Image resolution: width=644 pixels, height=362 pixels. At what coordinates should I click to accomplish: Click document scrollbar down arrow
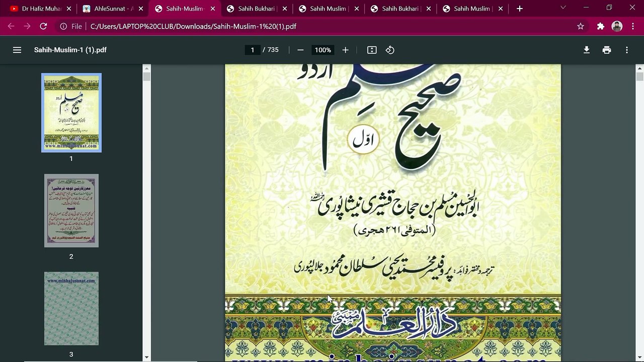pos(640,357)
